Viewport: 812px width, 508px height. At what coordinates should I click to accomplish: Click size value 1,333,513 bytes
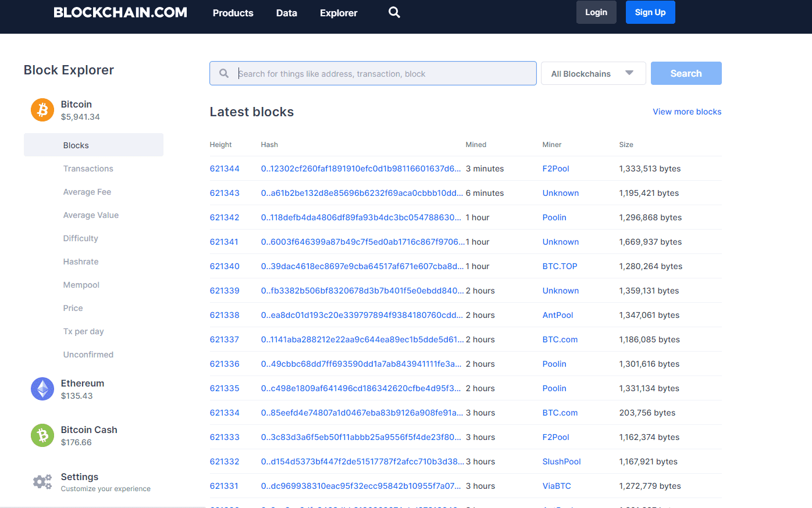(x=650, y=169)
